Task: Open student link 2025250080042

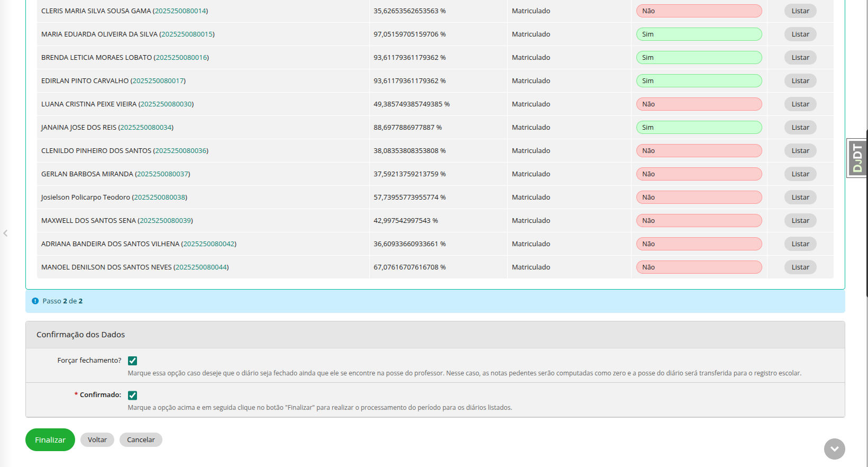Action: pyautogui.click(x=209, y=244)
